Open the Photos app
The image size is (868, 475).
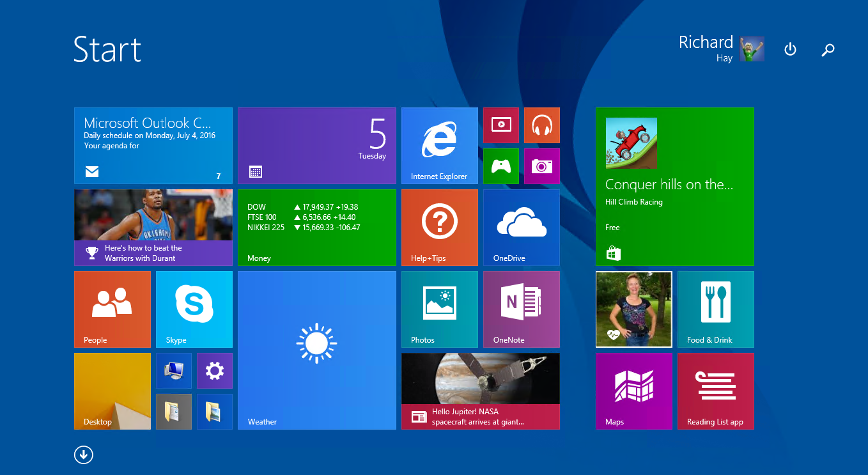click(x=439, y=309)
